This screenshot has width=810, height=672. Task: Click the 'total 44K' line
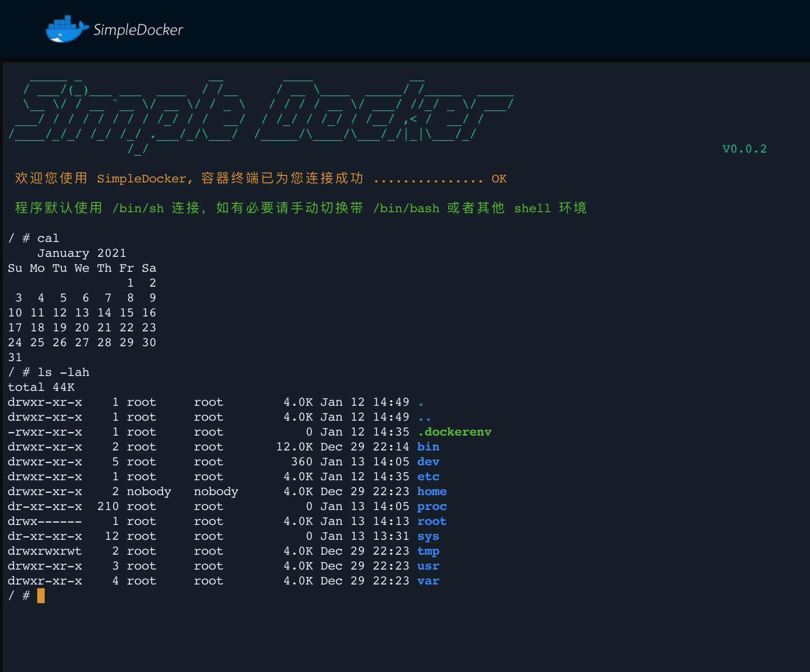[x=41, y=387]
